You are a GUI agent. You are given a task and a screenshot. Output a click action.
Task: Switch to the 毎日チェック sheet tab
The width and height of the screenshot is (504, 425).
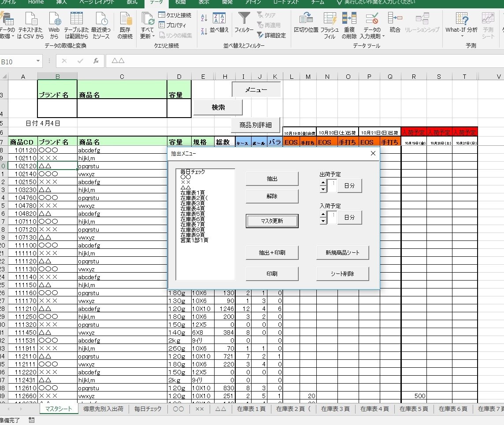click(148, 409)
